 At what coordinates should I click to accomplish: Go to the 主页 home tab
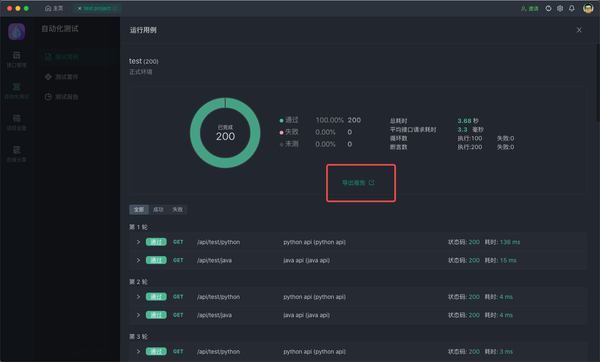[x=54, y=8]
